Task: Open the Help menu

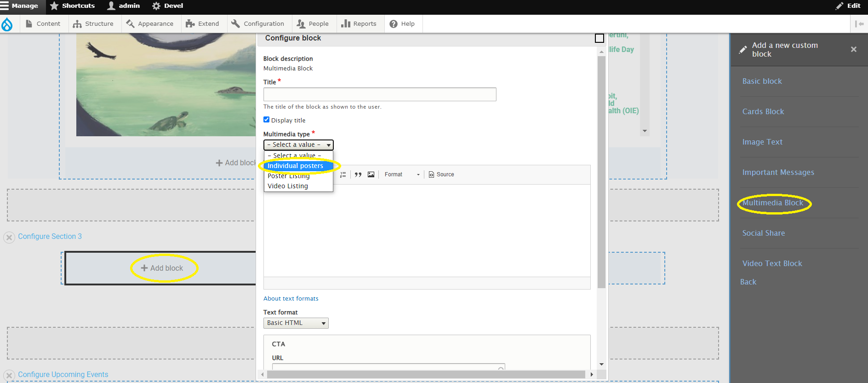Action: pos(402,24)
